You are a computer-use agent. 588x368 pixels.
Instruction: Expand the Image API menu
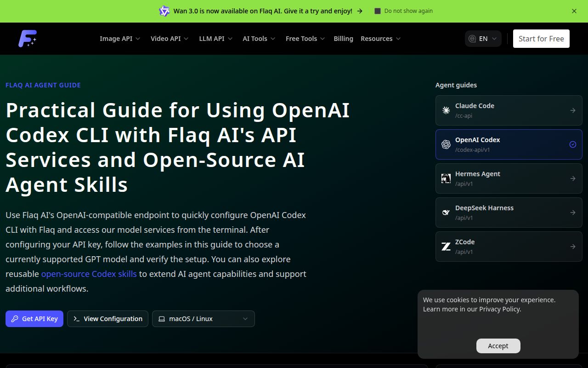tap(120, 39)
